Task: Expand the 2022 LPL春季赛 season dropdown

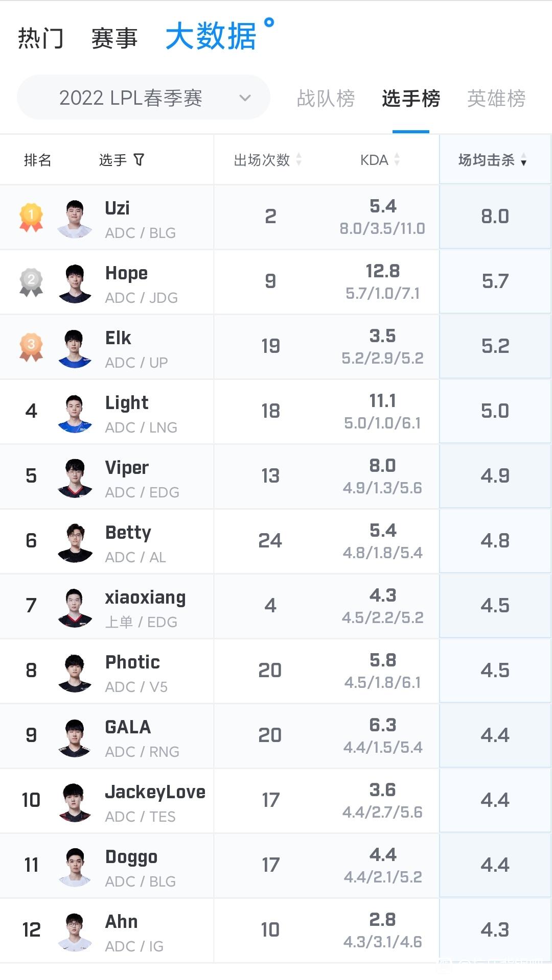Action: (144, 98)
